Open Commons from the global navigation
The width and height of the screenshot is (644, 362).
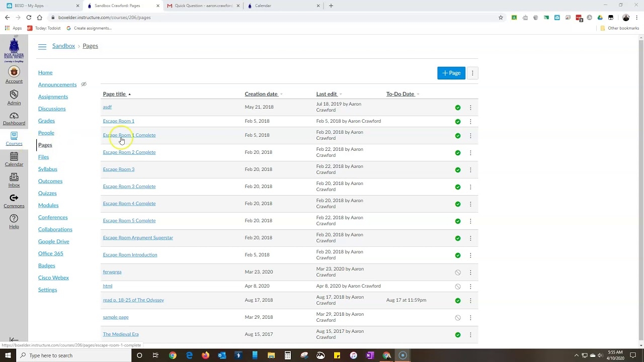coord(14,200)
